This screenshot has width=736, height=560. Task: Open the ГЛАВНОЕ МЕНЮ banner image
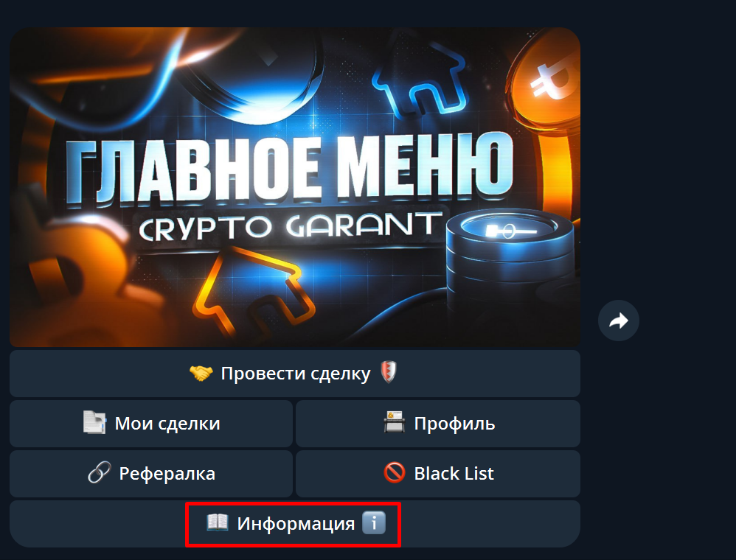[295, 187]
